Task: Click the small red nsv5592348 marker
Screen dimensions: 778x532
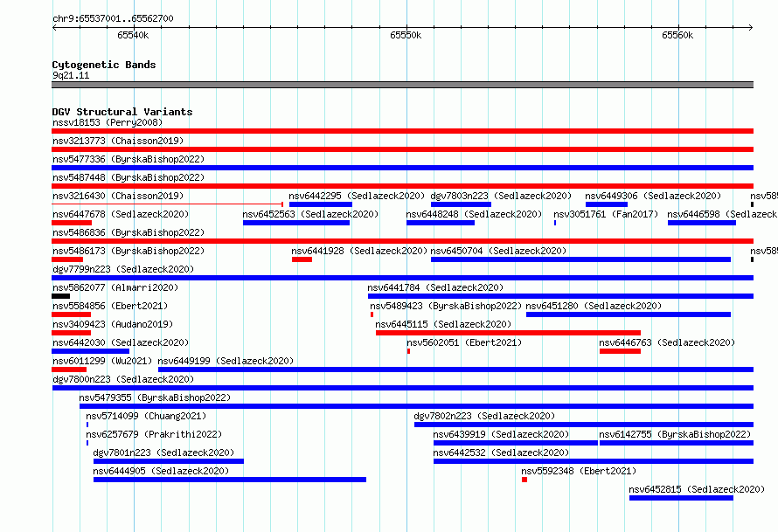Action: click(524, 480)
